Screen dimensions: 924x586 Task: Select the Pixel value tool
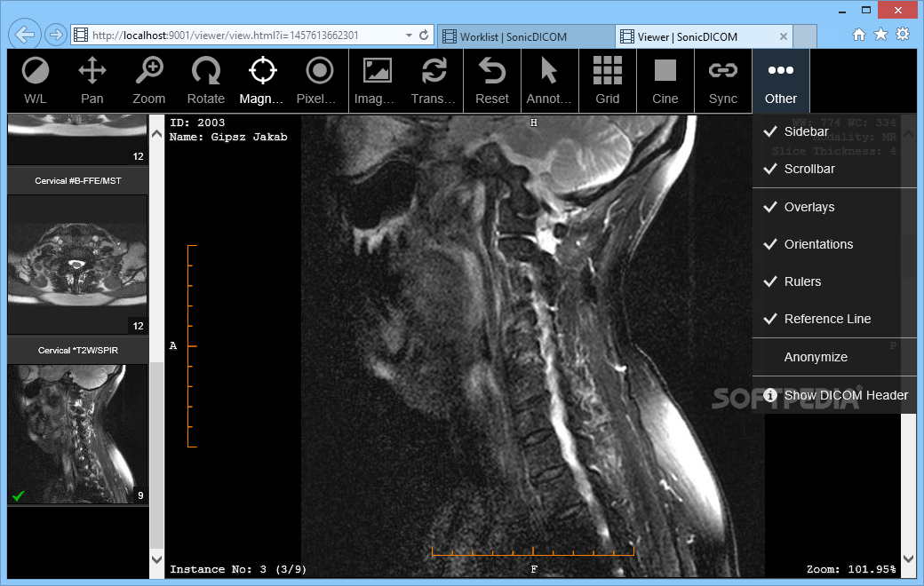[x=319, y=81]
